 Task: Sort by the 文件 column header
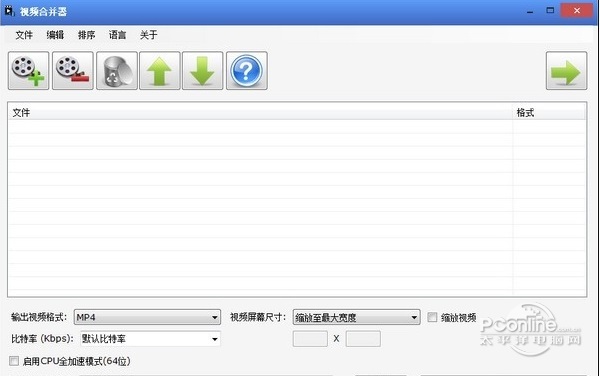[260, 112]
